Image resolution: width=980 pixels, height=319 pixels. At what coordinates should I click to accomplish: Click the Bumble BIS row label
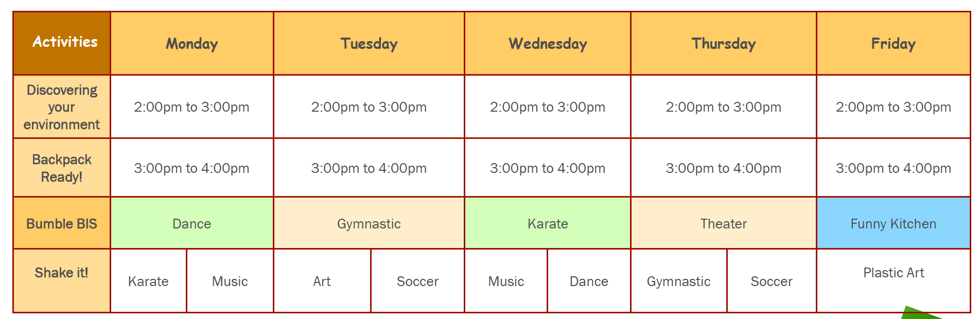(x=62, y=223)
